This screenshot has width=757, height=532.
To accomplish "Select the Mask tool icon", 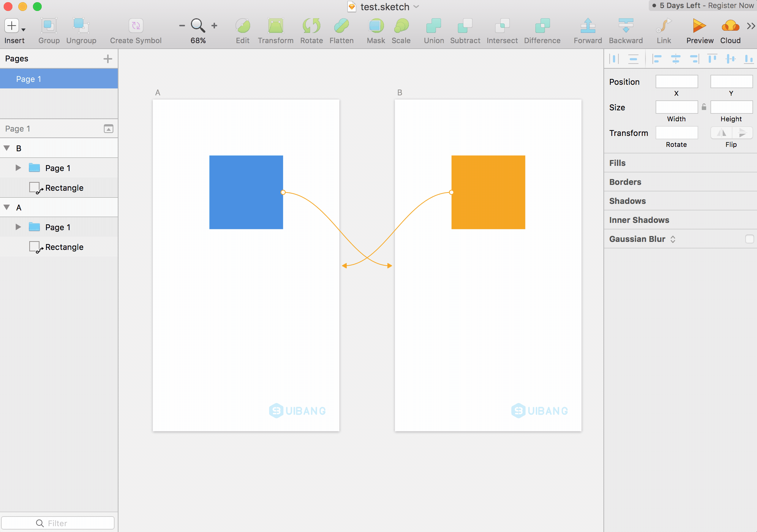I will tap(376, 26).
